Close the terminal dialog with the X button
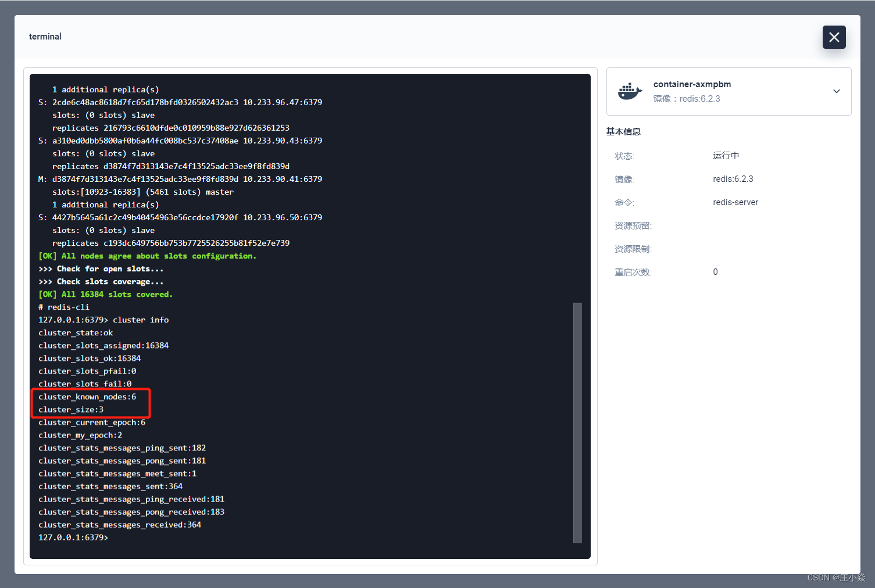 coord(834,37)
